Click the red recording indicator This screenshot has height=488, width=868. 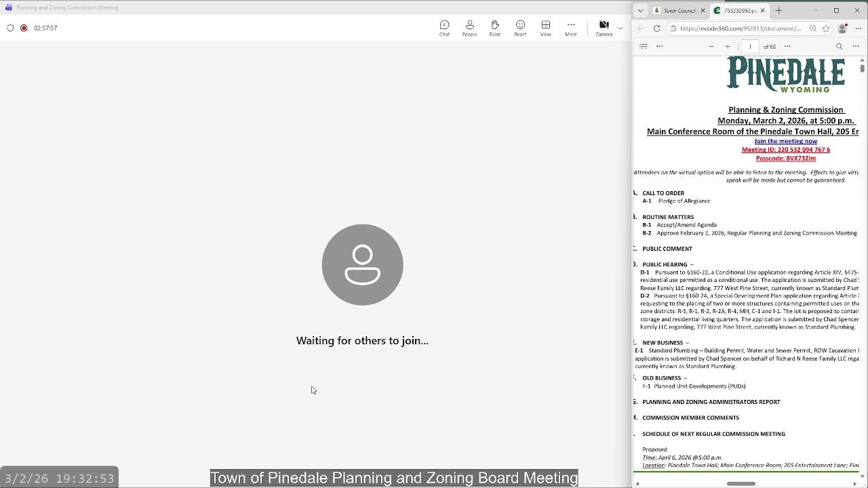[x=24, y=28]
